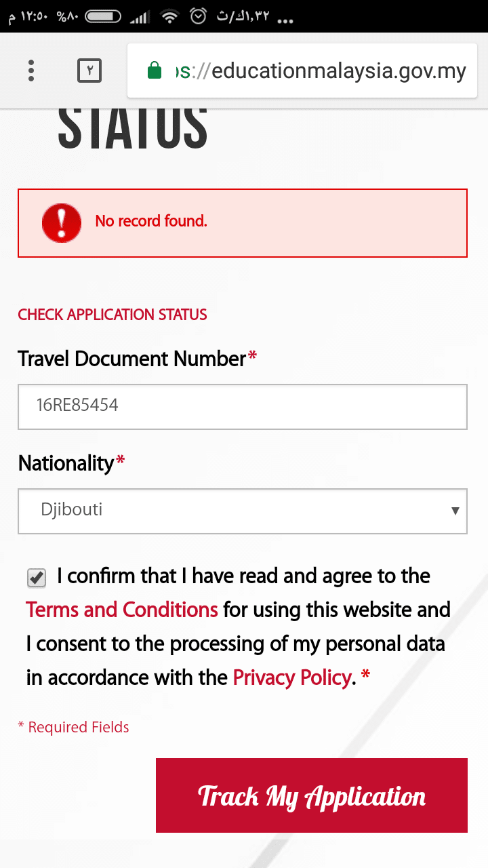Focus the Travel Document Number field
Image resolution: width=488 pixels, height=868 pixels.
[x=243, y=406]
